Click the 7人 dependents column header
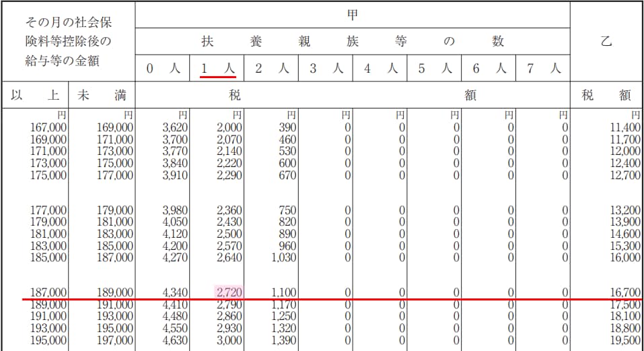 544,68
